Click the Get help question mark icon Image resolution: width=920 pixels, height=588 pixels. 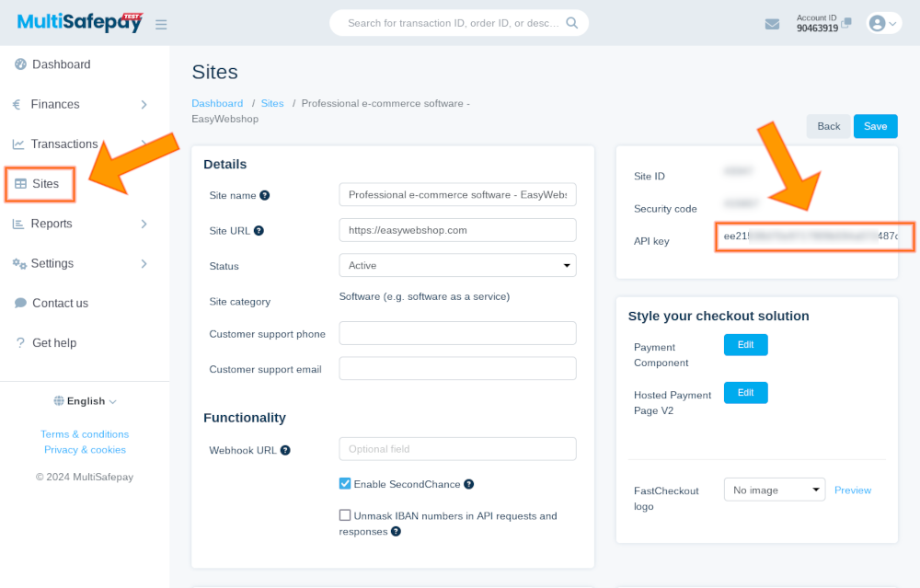pyautogui.click(x=20, y=342)
